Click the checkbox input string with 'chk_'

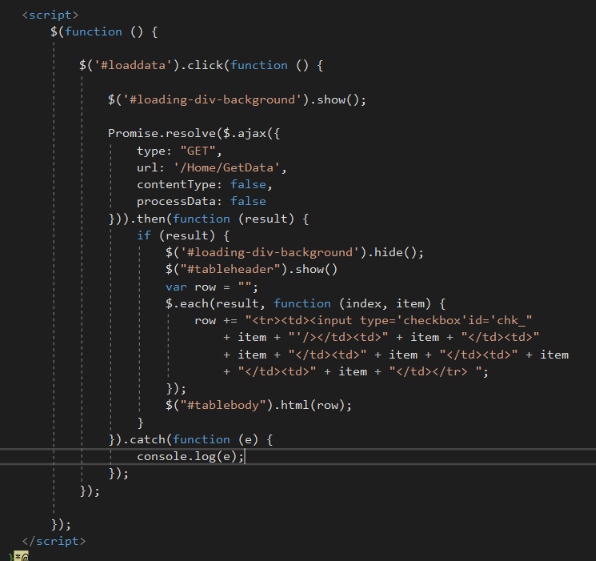point(388,320)
